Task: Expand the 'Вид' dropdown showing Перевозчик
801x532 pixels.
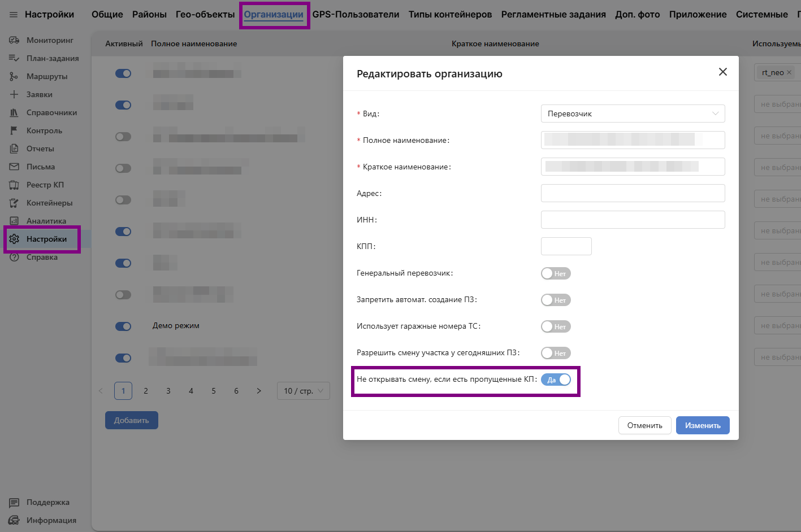Action: pyautogui.click(x=633, y=114)
